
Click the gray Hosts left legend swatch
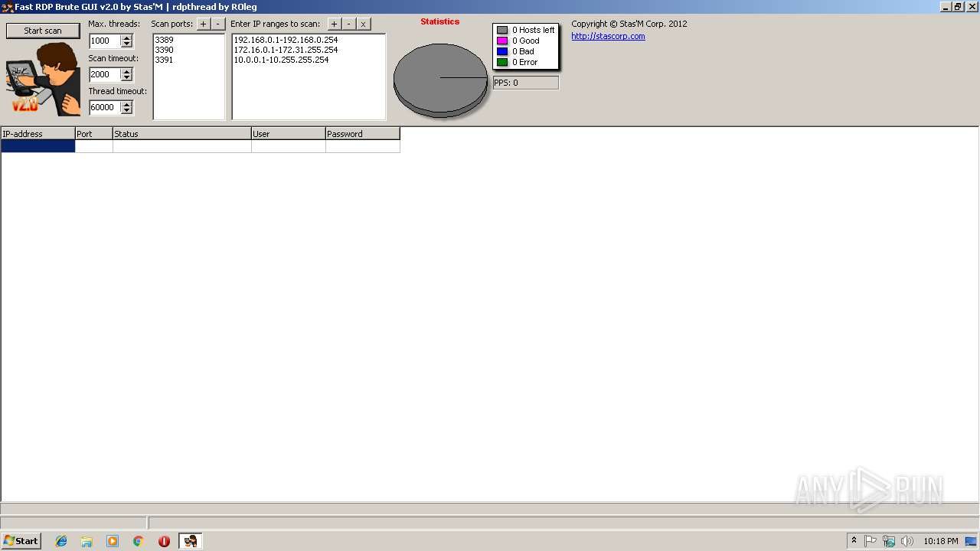click(x=502, y=30)
